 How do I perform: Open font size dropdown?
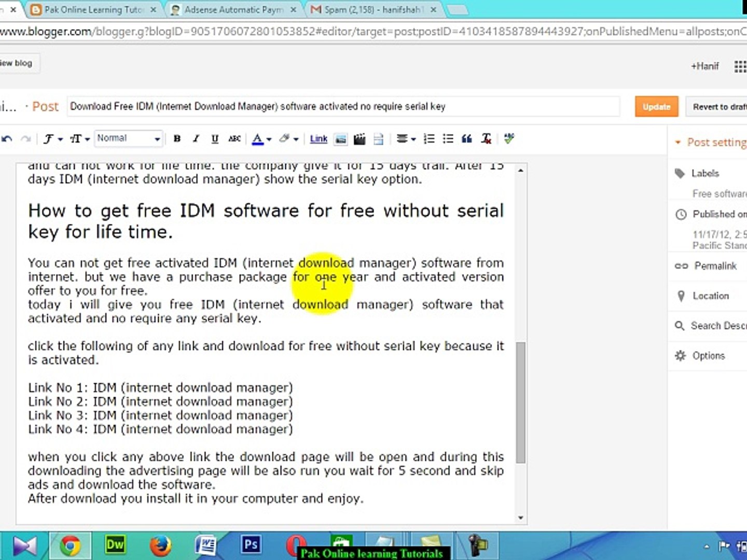(80, 138)
